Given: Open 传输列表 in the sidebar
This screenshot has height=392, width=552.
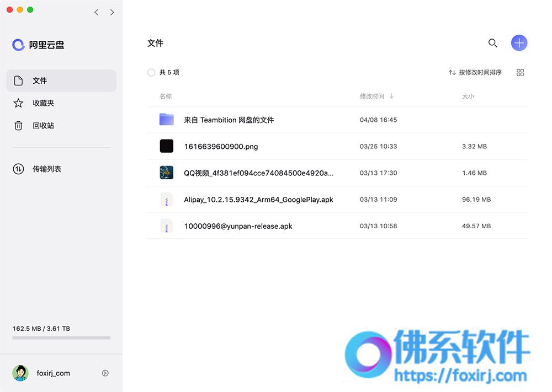Looking at the screenshot, I should point(61,169).
